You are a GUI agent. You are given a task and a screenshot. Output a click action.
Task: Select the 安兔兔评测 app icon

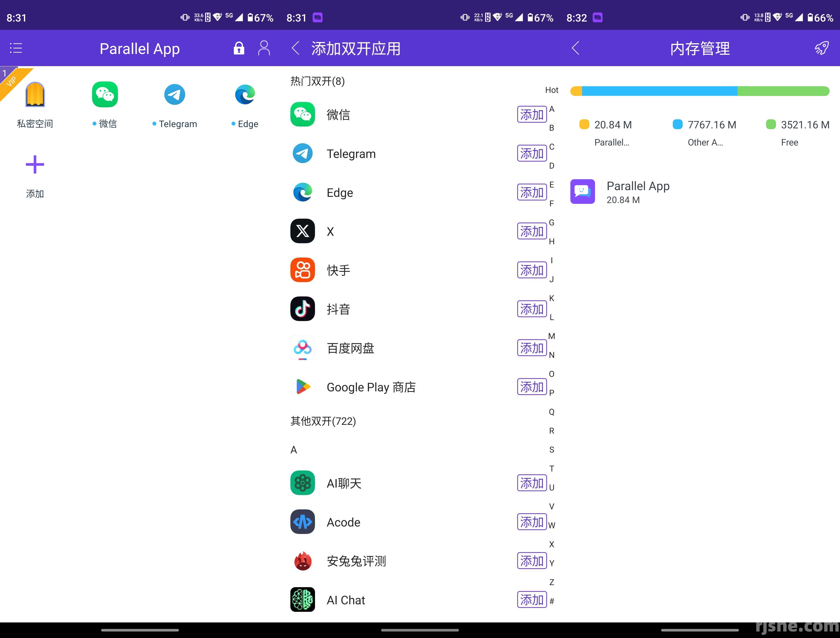point(303,561)
